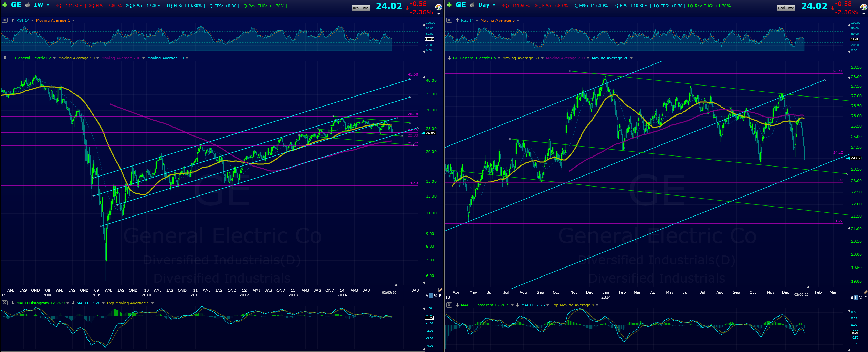Viewport: 868px width, 352px height.
Task: Click '2Q-EPS: +17.30%' text on daily chart header
Action: pos(590,6)
